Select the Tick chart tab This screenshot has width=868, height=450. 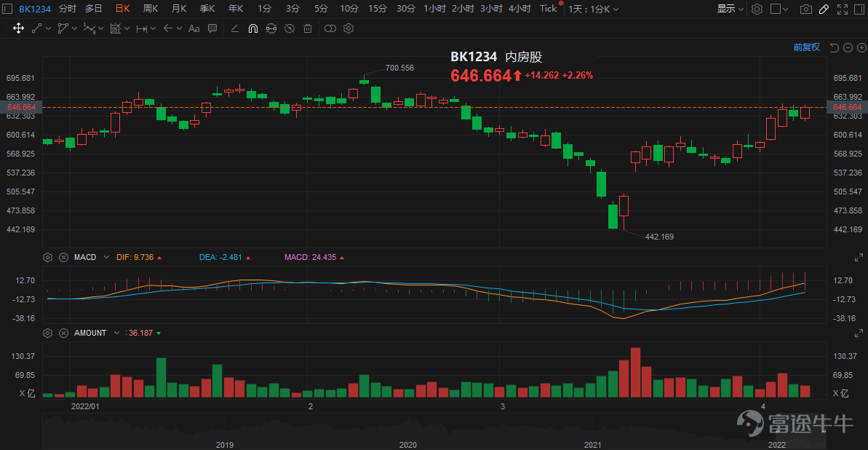548,8
